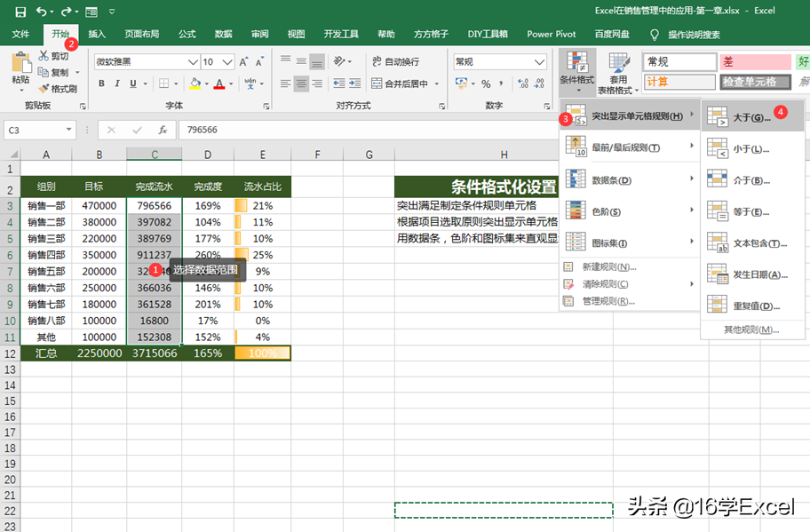Select the Format Painter brush
This screenshot has width=810, height=532.
[x=44, y=89]
